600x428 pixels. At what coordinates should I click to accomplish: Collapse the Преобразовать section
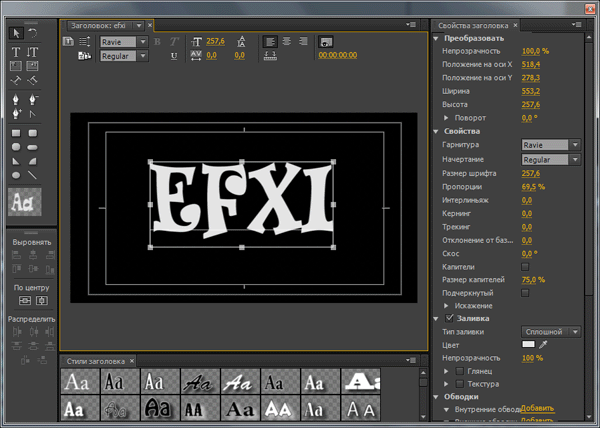436,38
